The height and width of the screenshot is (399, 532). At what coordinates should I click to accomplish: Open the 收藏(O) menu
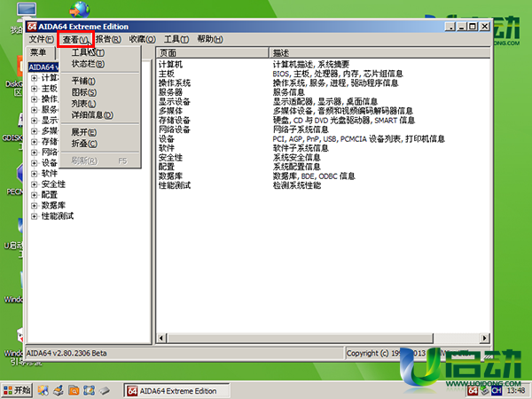tap(142, 39)
